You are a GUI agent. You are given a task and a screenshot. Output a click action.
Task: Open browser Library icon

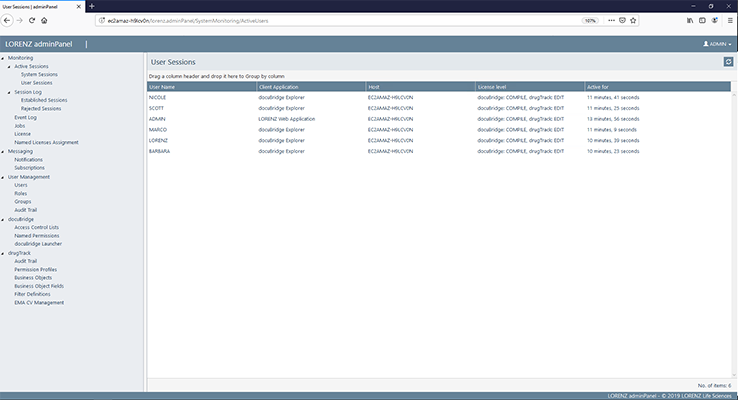pyautogui.click(x=690, y=20)
